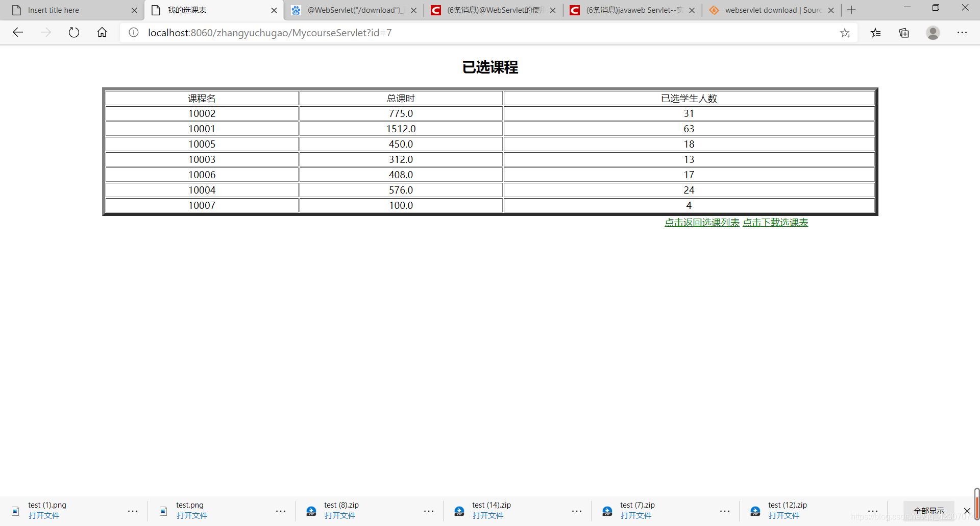Close the 'Insert title here' tab

[134, 10]
